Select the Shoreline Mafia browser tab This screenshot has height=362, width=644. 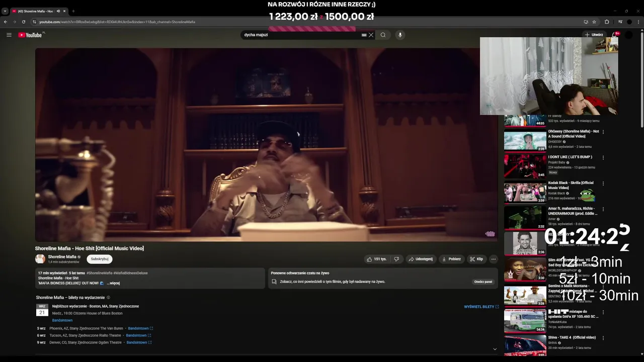(x=35, y=11)
